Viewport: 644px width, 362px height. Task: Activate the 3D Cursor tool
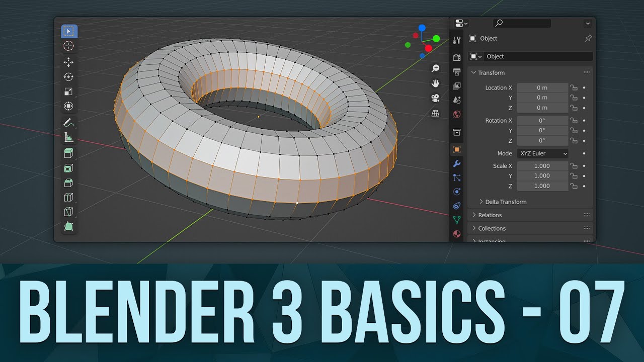coord(69,46)
